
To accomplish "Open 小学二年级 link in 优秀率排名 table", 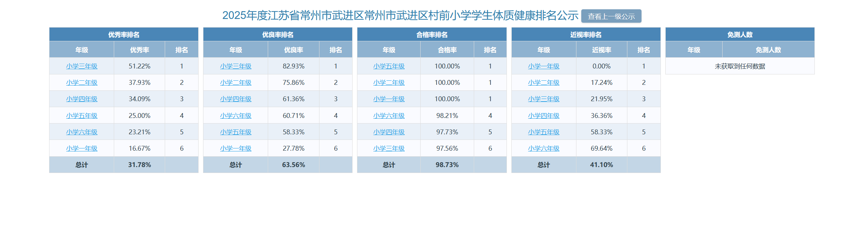I will [x=82, y=83].
